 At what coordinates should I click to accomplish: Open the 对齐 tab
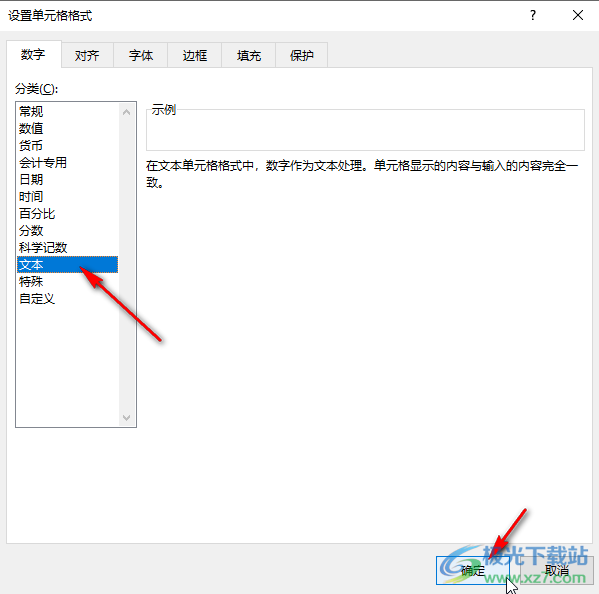(87, 56)
